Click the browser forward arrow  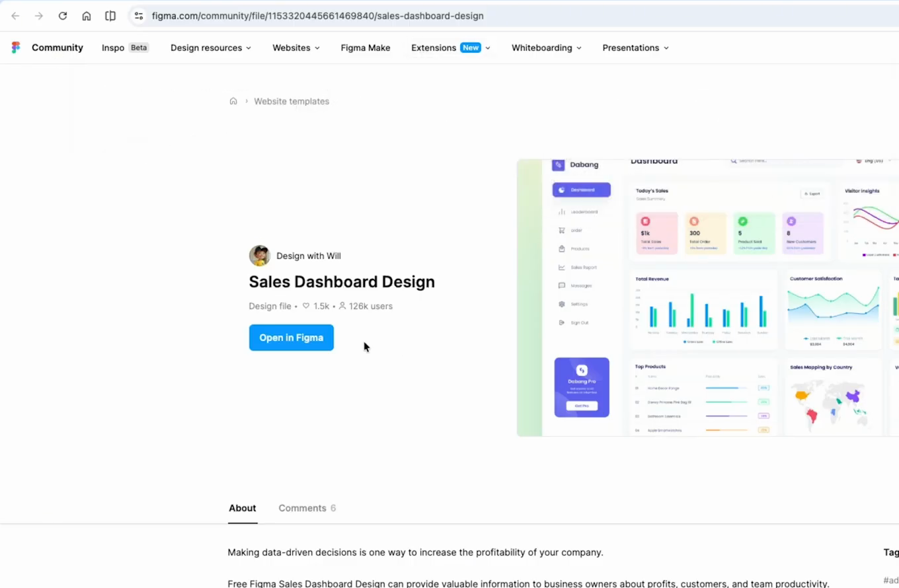click(39, 16)
